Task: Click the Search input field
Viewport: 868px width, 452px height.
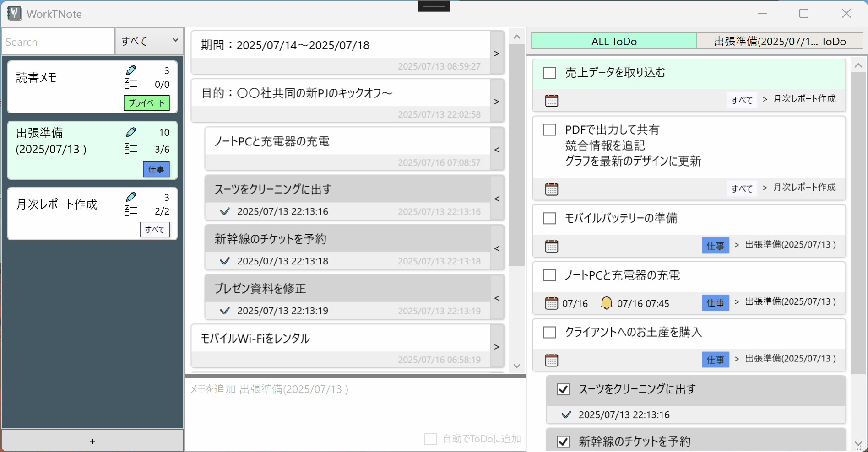Action: tap(58, 41)
